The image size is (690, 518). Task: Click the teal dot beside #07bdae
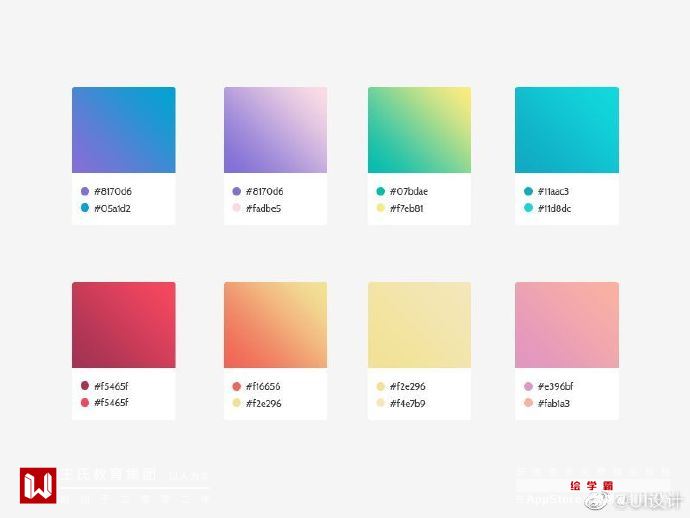(x=381, y=191)
